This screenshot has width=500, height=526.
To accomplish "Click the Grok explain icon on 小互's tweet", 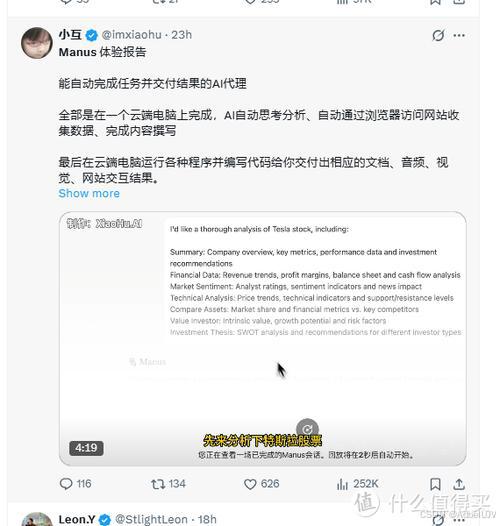I will pyautogui.click(x=438, y=35).
